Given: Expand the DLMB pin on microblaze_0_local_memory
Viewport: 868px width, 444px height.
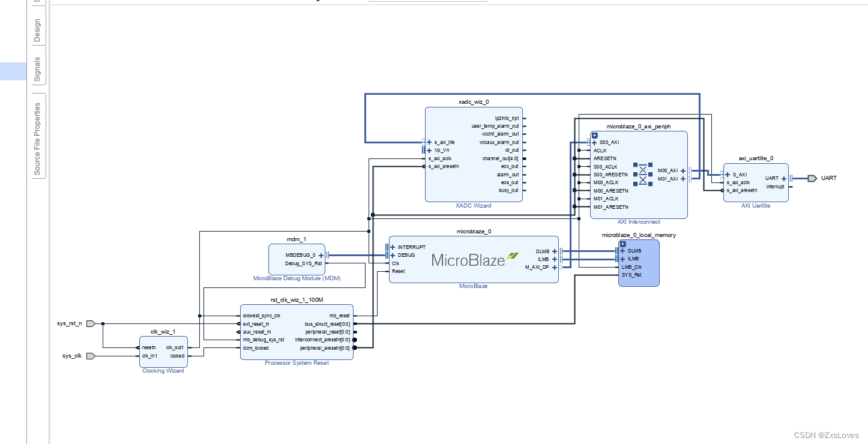Looking at the screenshot, I should 622,251.
